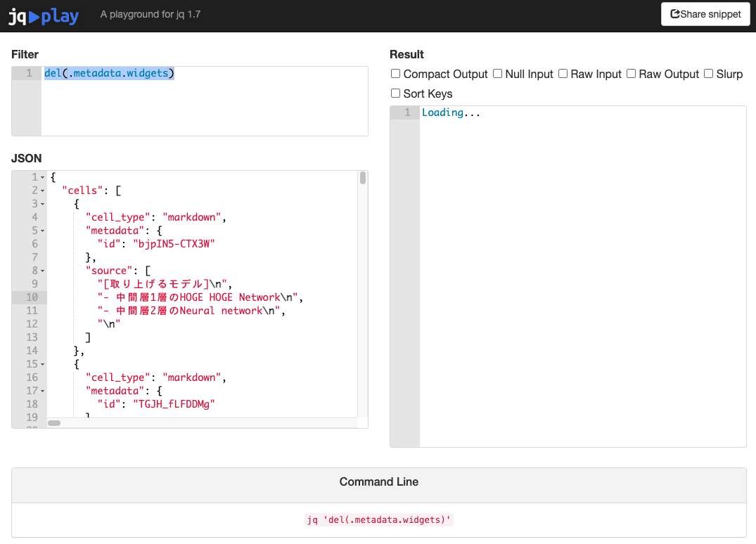Click the Share snippet button
756x544 pixels.
click(705, 15)
